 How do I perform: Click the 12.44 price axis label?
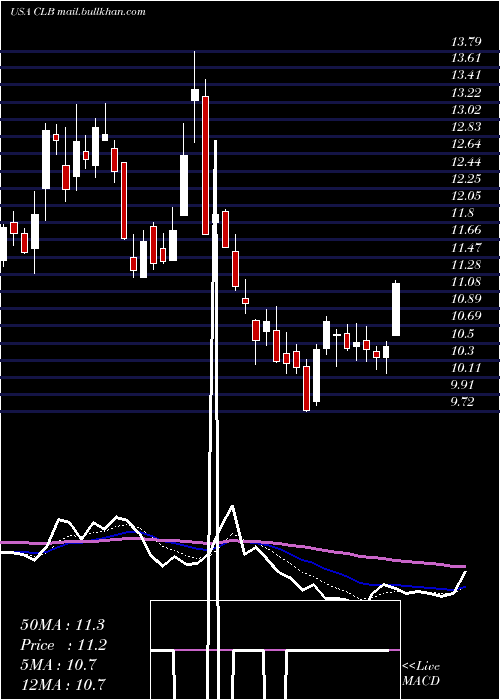(x=466, y=162)
